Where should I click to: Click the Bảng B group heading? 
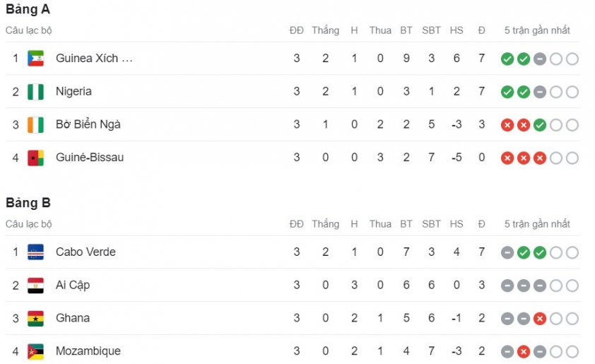[28, 203]
